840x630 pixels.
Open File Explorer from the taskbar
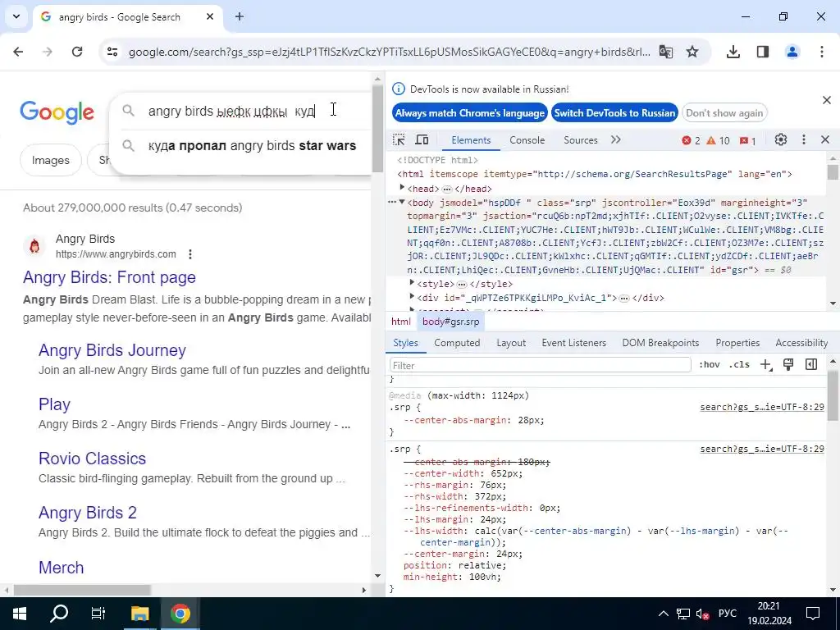tap(139, 614)
